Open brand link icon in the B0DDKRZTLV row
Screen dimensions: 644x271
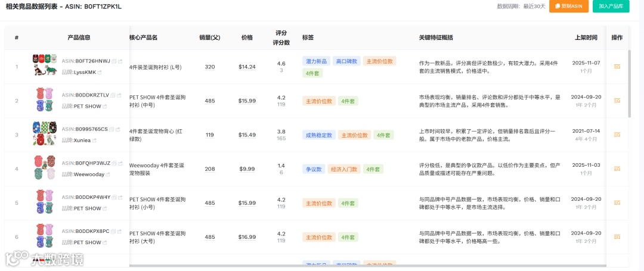[x=105, y=106]
